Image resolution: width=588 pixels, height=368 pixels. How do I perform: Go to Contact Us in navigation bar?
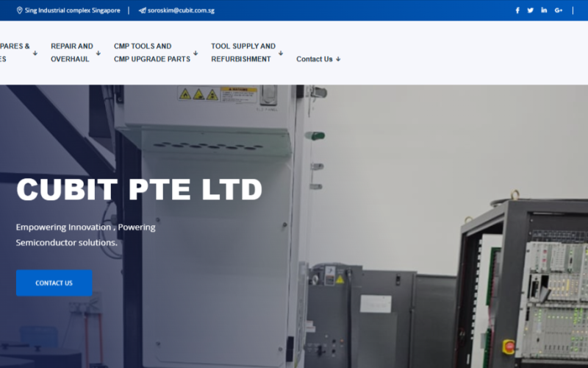click(x=314, y=59)
